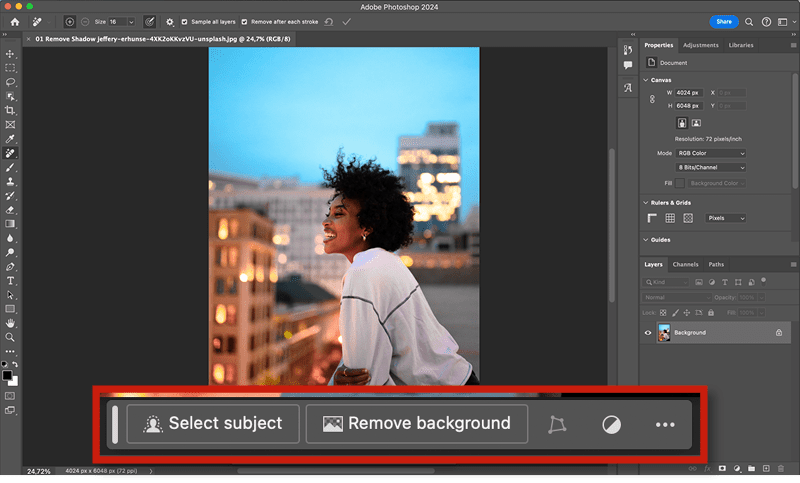Open the tool options gear menu
This screenshot has width=800, height=483.
[170, 22]
